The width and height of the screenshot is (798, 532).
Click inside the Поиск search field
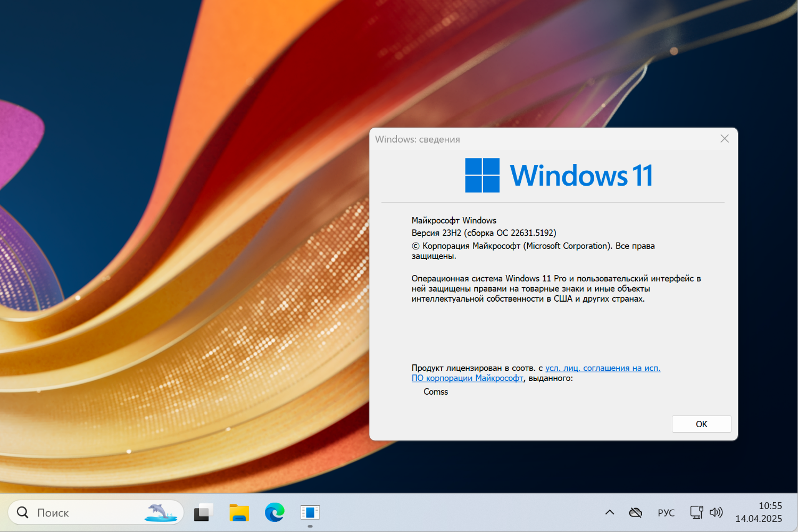(x=80, y=512)
